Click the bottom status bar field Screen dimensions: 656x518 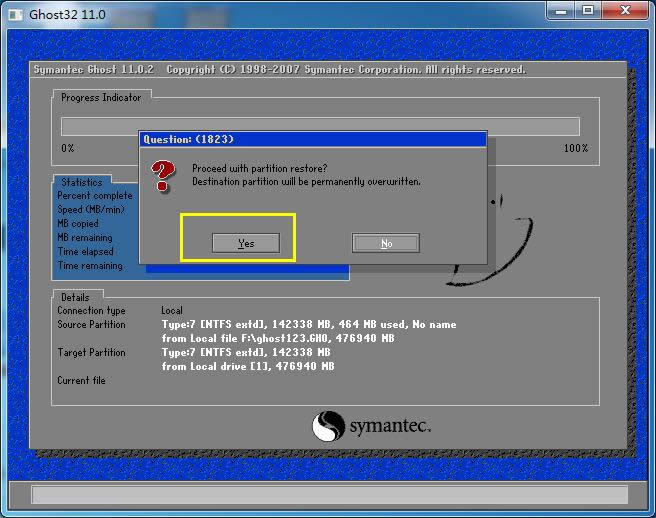point(329,495)
